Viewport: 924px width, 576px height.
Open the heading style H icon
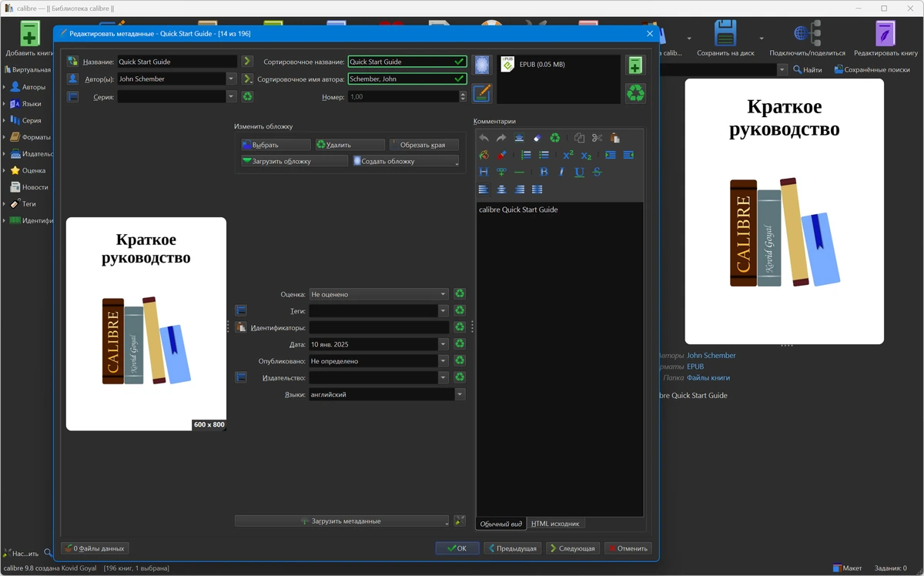point(484,172)
